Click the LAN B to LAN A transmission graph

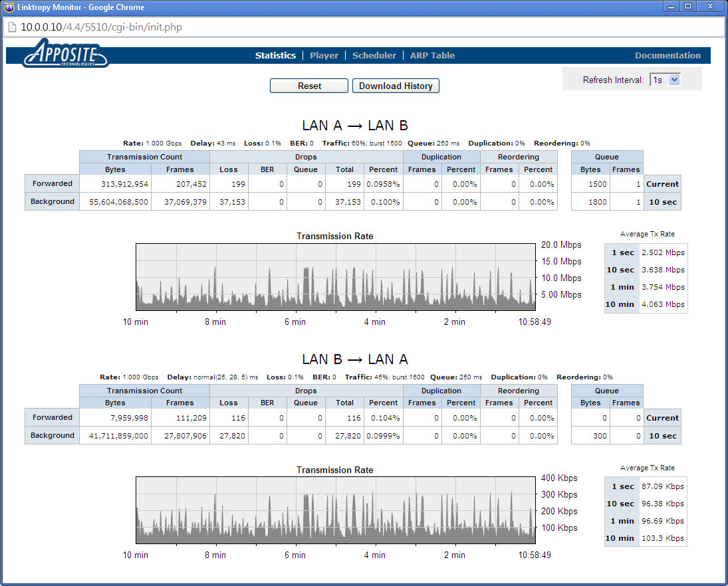tap(336, 510)
